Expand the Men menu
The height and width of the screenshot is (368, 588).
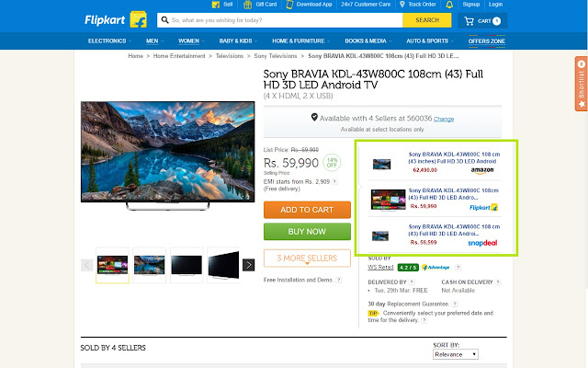tap(154, 40)
